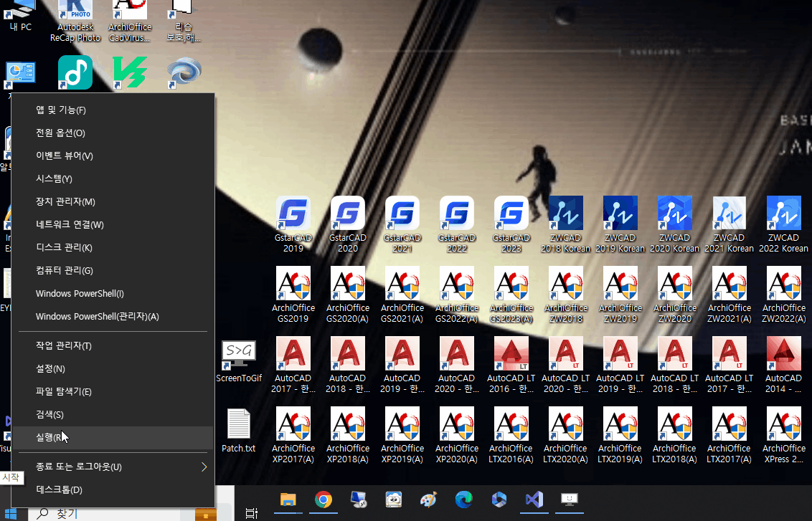This screenshot has width=812, height=521.
Task: Open 시스템(Y) from the menu
Action: (113, 178)
